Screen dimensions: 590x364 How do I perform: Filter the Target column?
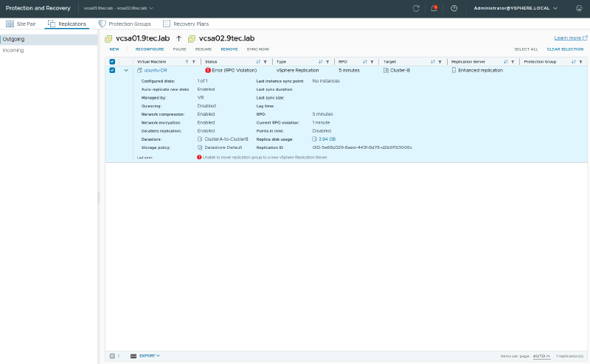(x=440, y=62)
